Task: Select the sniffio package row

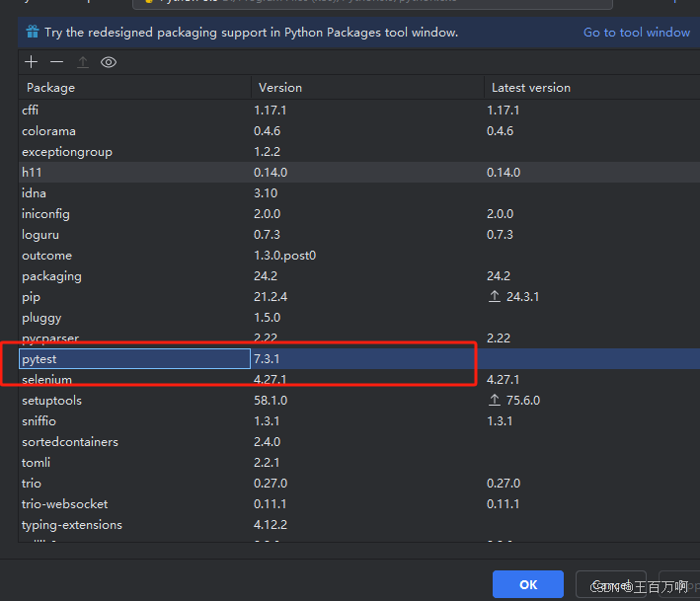Action: (x=359, y=421)
